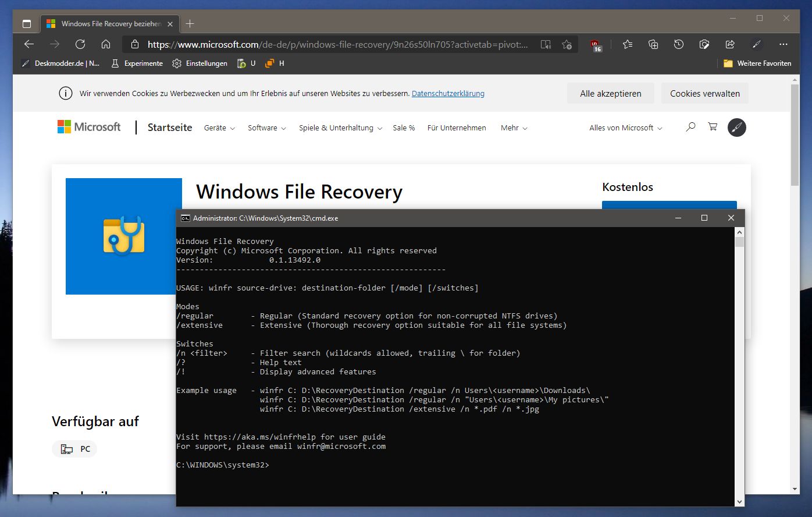Open the Datenschutzerklärung link
The width and height of the screenshot is (812, 517).
[448, 93]
